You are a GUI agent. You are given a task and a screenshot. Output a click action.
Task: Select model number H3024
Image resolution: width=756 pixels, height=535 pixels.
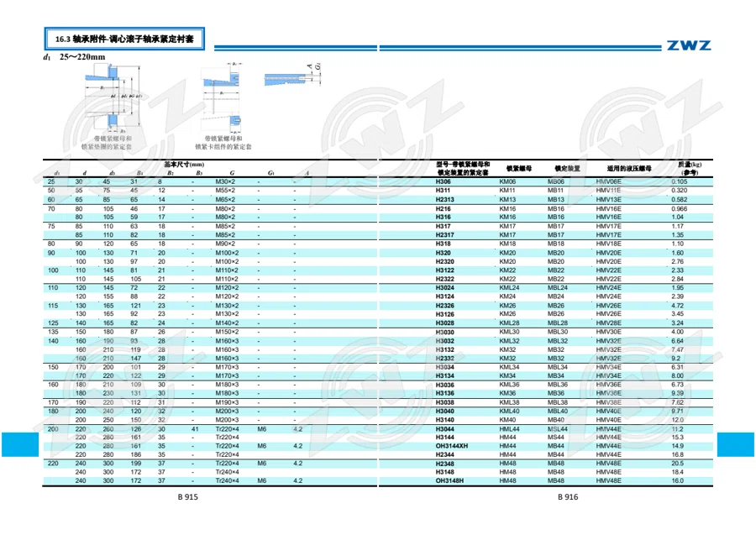(x=444, y=288)
